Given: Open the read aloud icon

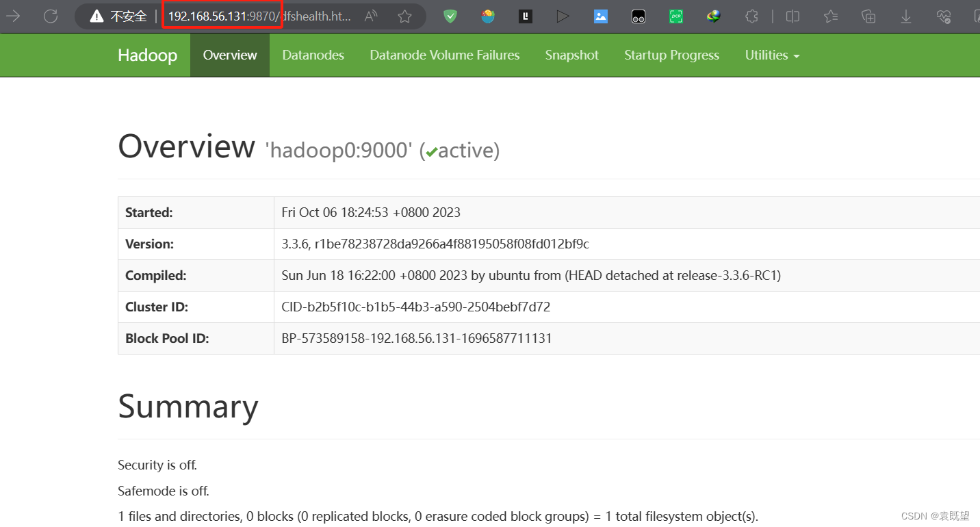Looking at the screenshot, I should point(372,16).
